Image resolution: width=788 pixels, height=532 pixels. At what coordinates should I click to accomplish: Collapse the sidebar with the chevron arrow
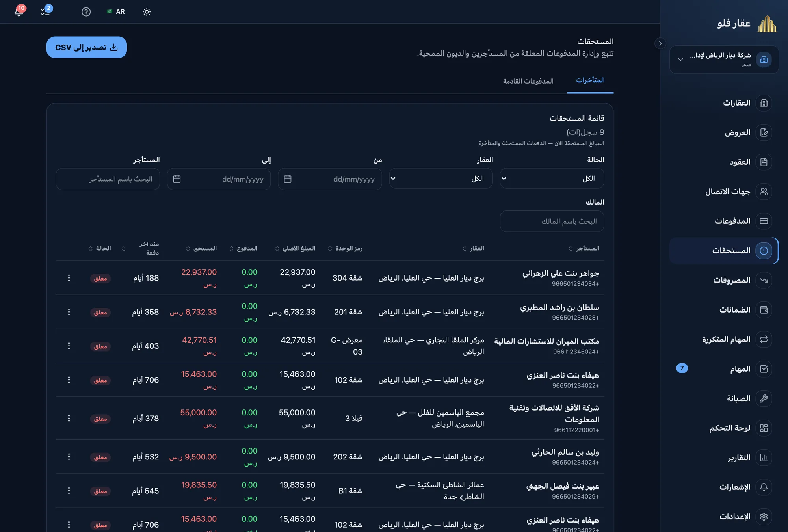coord(660,43)
